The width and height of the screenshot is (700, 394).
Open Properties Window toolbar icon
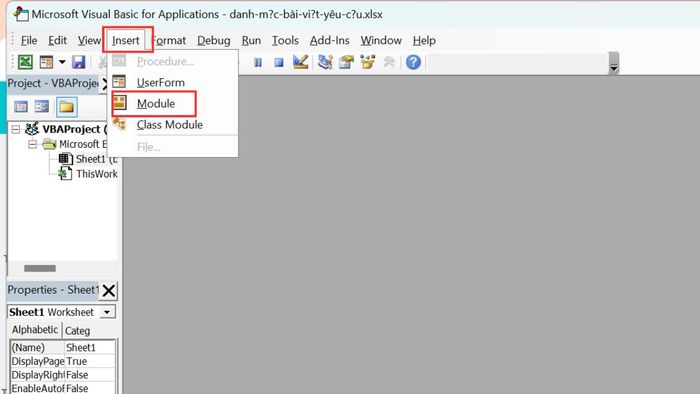[x=346, y=62]
